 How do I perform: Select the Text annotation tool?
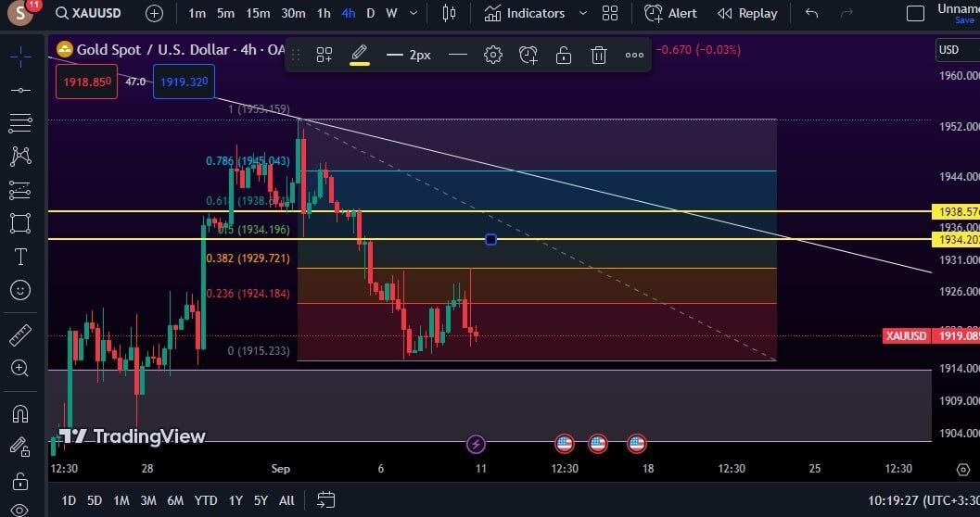coord(20,257)
